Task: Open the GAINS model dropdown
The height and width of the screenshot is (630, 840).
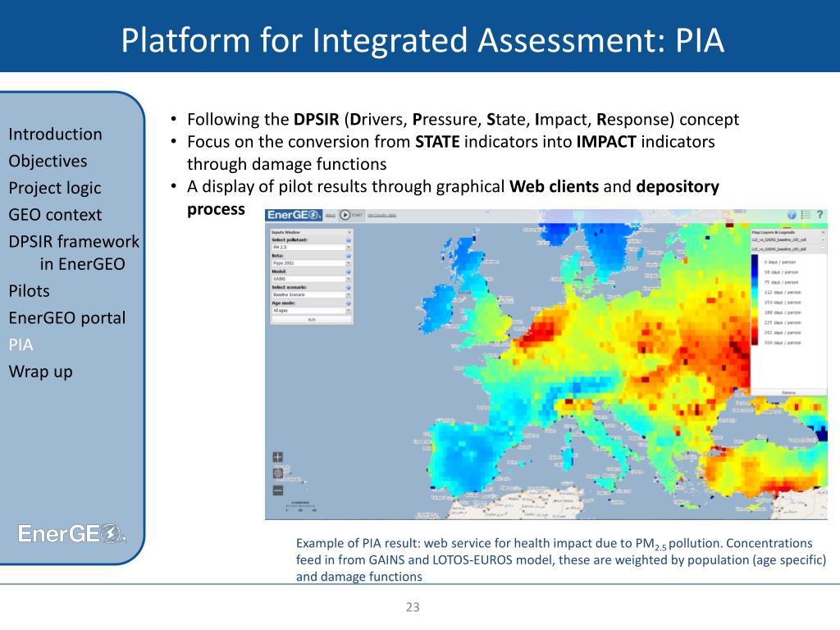Action: [311, 279]
